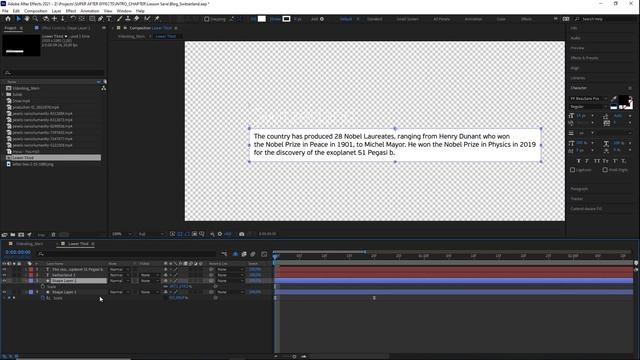Click the Faux Bold button
The width and height of the screenshot is (640, 360).
pos(578,161)
